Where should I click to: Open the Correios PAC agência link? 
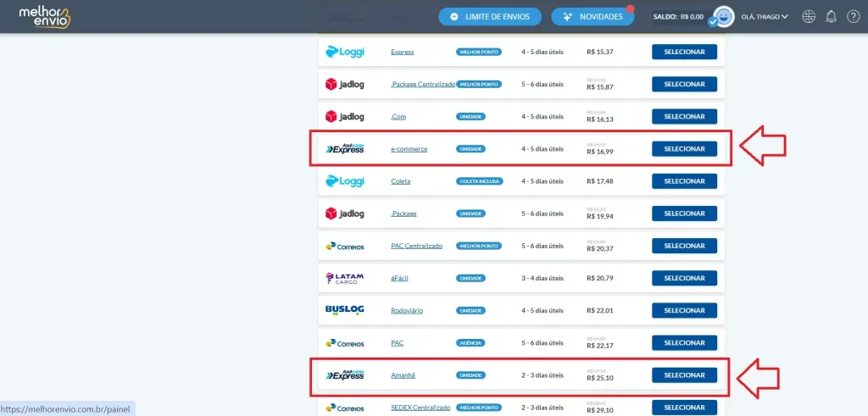tap(397, 343)
